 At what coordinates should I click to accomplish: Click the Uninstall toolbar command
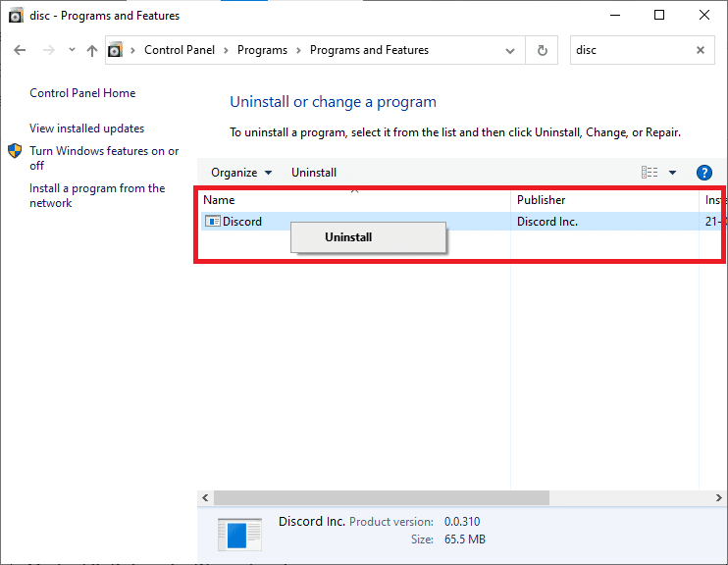(314, 173)
